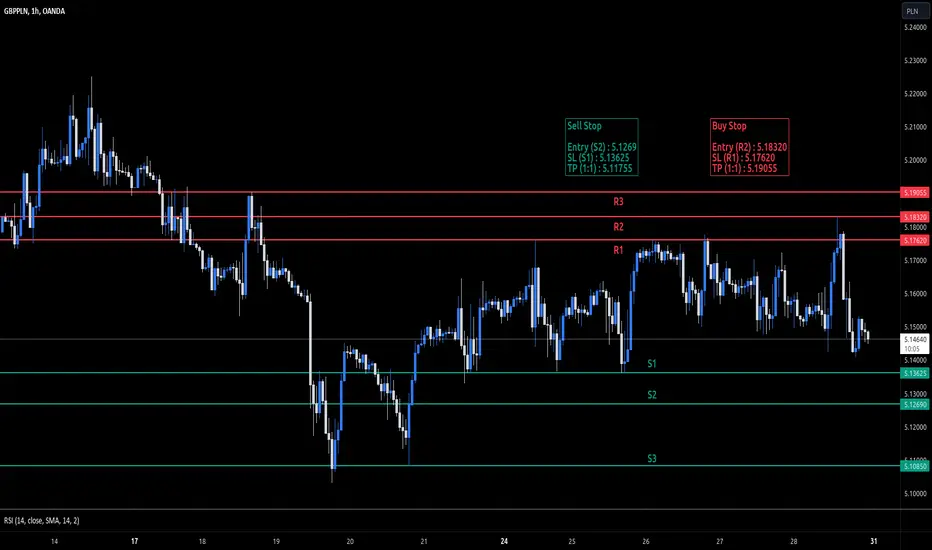Click the green 5.10850 price axis tag
Viewport: 932px width, 550px height.
(915, 466)
